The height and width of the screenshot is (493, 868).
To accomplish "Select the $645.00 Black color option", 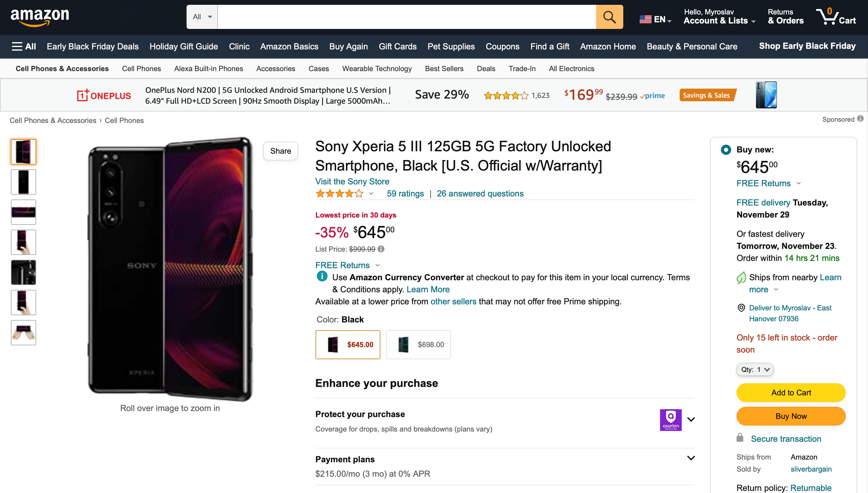I will pos(348,344).
